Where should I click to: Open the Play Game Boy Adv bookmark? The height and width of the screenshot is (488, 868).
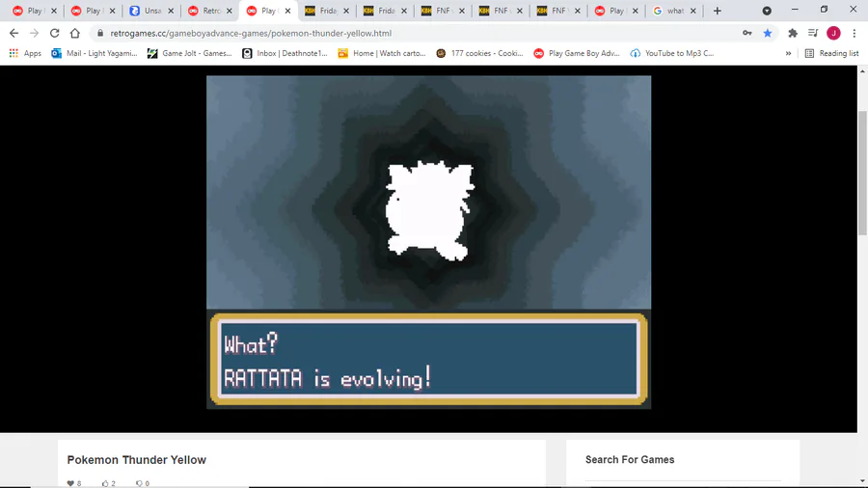pyautogui.click(x=577, y=53)
